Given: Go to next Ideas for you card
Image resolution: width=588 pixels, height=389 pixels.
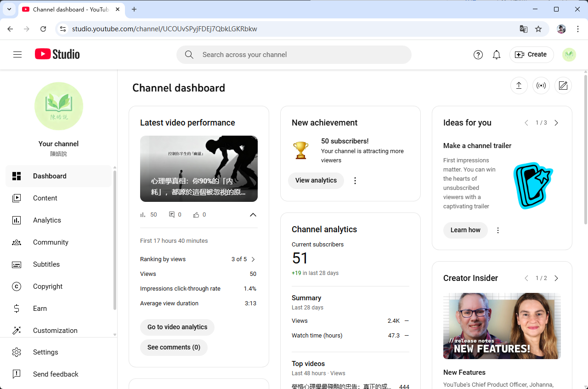Looking at the screenshot, I should pyautogui.click(x=556, y=123).
